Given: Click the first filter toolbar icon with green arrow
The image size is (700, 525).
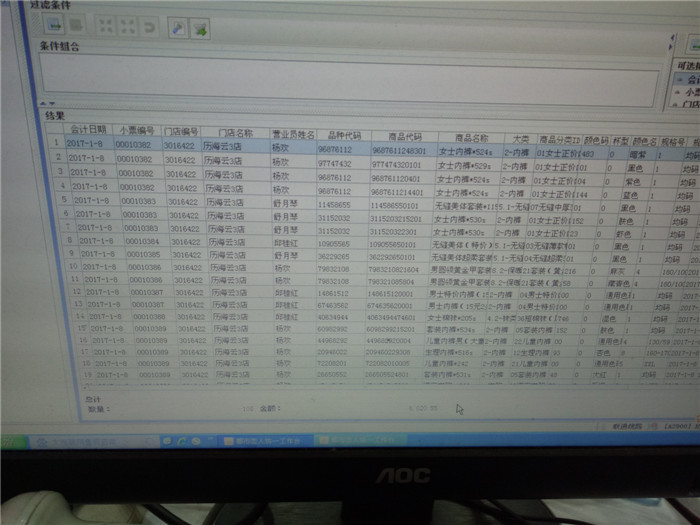Looking at the screenshot, I should [53, 22].
